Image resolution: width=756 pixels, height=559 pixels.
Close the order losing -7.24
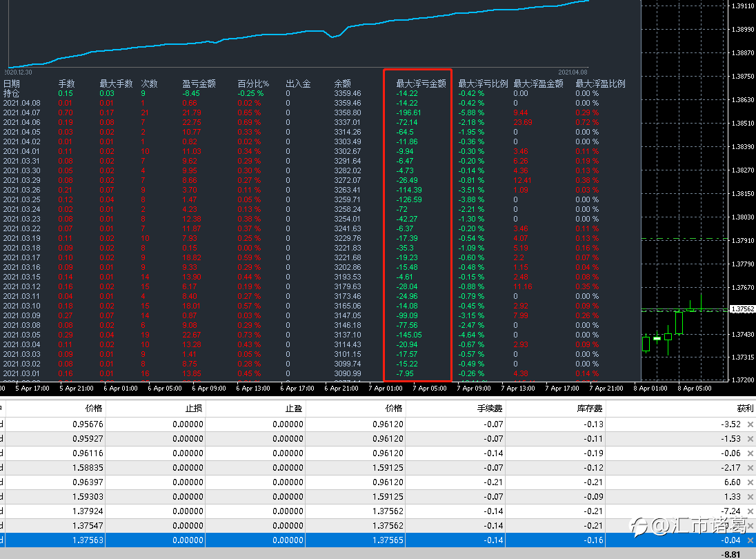(750, 511)
